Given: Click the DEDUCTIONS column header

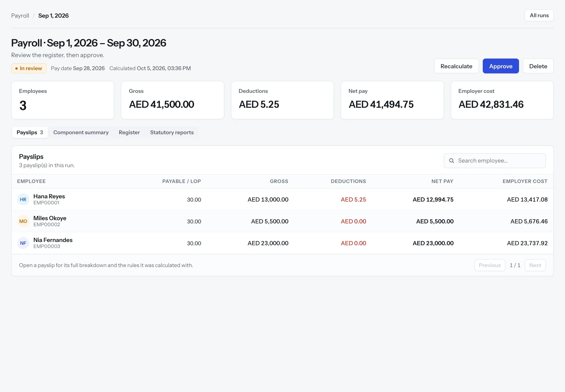Looking at the screenshot, I should pyautogui.click(x=348, y=181).
